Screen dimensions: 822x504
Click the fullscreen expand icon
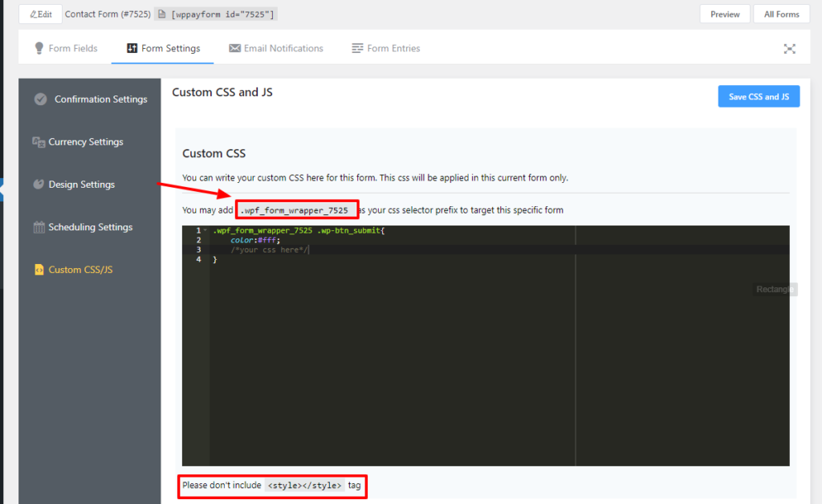(789, 48)
